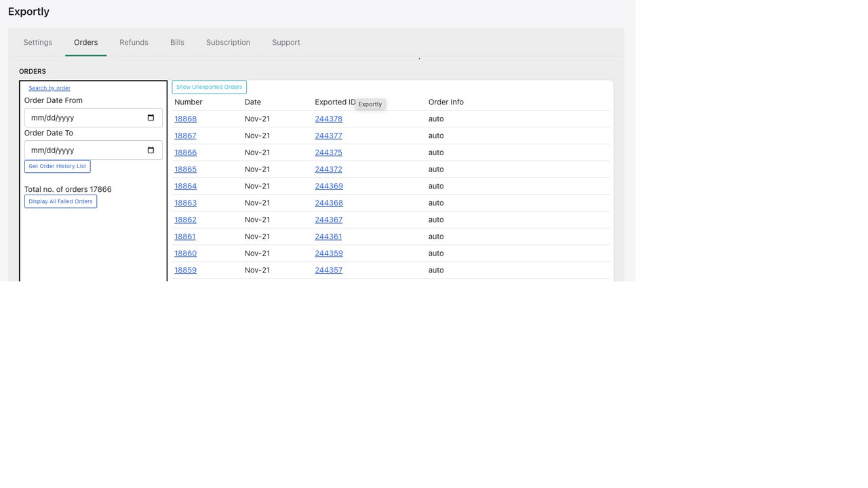
Task: Open the Order Date From calendar picker
Action: pyautogui.click(x=150, y=117)
